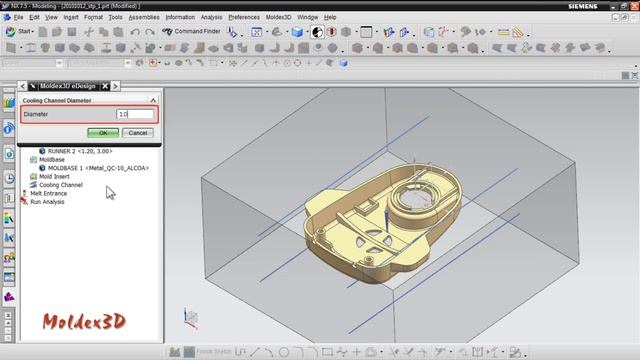
Task: Open the Command Finder
Action: tap(191, 31)
